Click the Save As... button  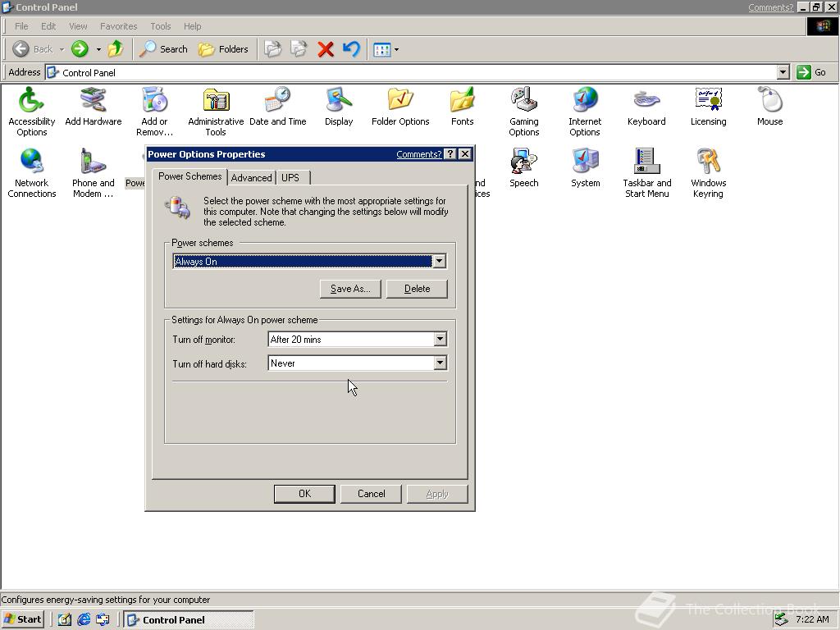click(x=350, y=289)
